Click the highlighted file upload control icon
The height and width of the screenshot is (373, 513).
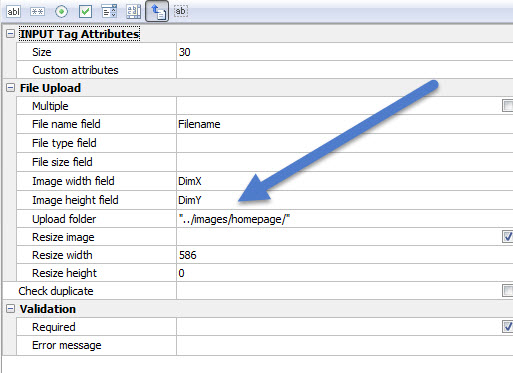pyautogui.click(x=157, y=11)
